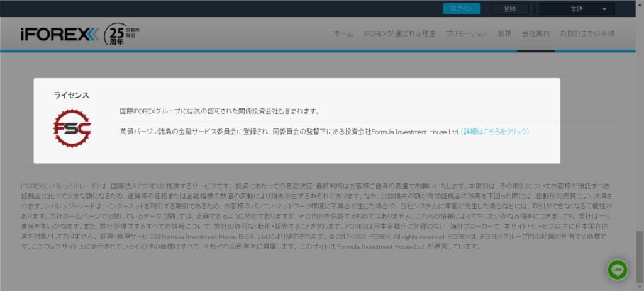This screenshot has height=291, width=644.
Task: Click the 25周年 anniversary badge
Action: coord(121,34)
